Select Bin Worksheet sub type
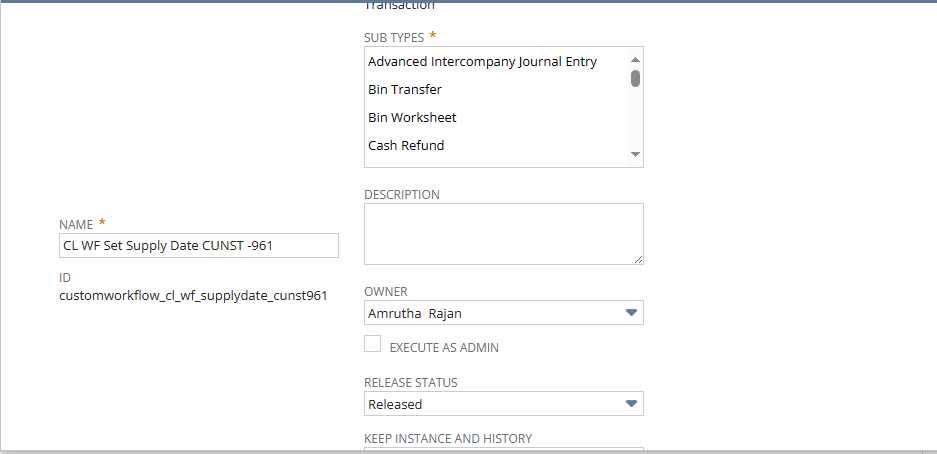Screen dimensions: 937x454 click(x=412, y=117)
